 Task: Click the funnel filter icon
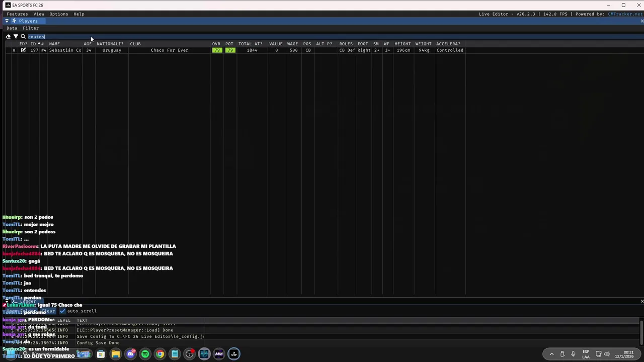[x=16, y=37]
